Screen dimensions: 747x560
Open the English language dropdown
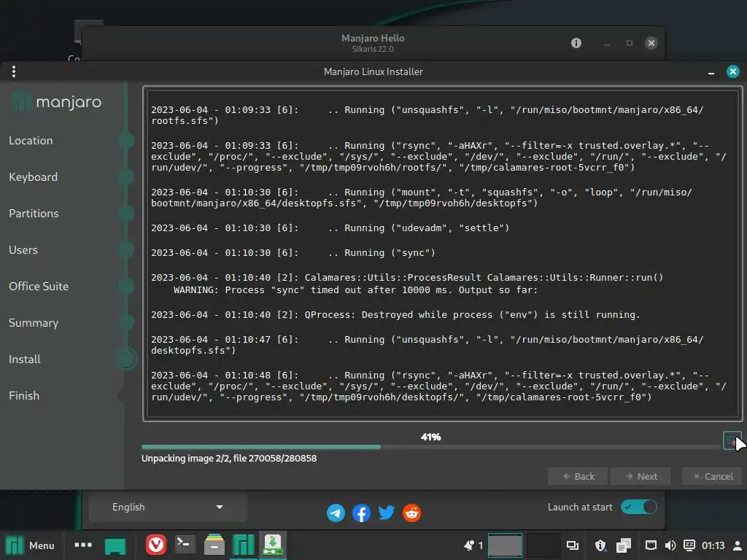168,507
